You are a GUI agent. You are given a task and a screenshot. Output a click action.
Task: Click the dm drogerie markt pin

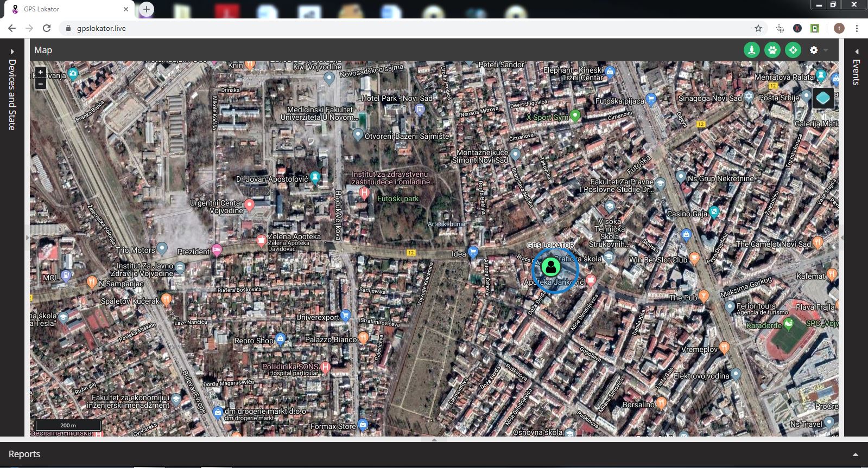(218, 413)
